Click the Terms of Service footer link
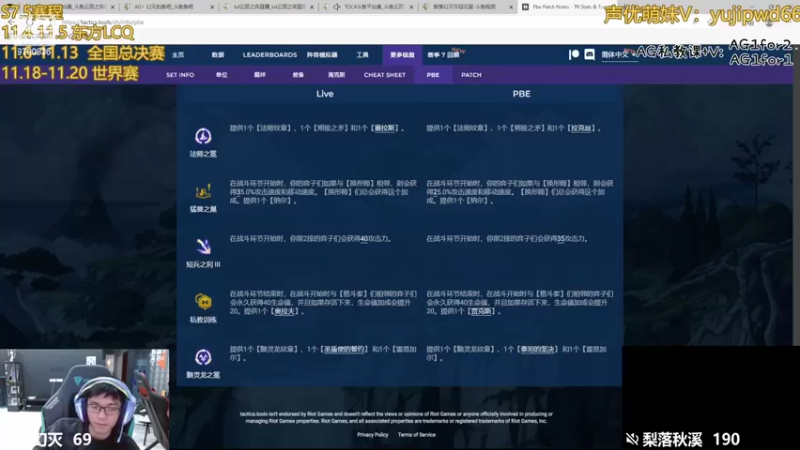Viewport: 800px width, 450px height. 417,435
